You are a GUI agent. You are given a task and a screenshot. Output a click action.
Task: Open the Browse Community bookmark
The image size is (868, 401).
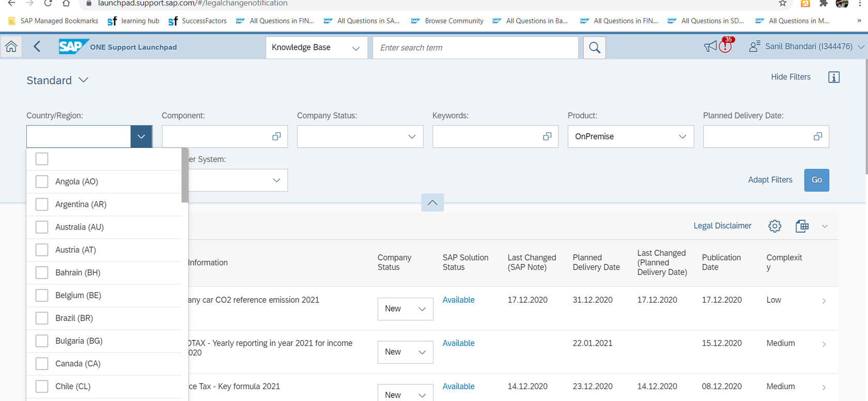pyautogui.click(x=447, y=21)
